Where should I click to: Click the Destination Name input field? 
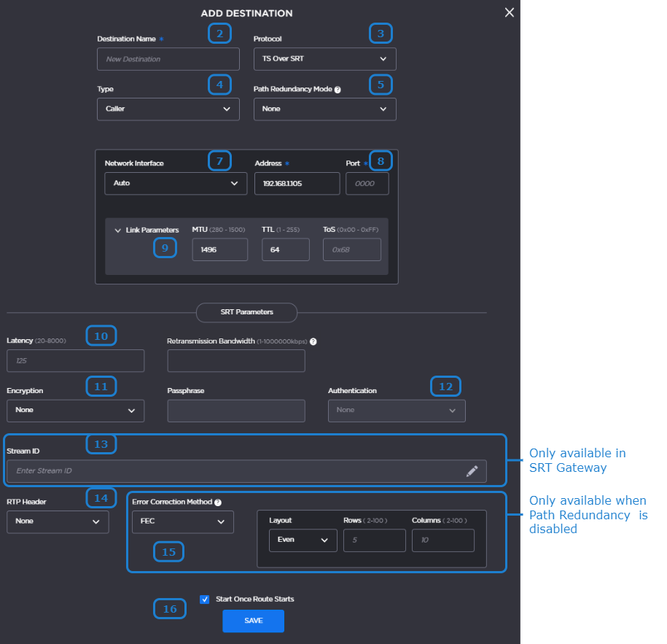(x=168, y=59)
